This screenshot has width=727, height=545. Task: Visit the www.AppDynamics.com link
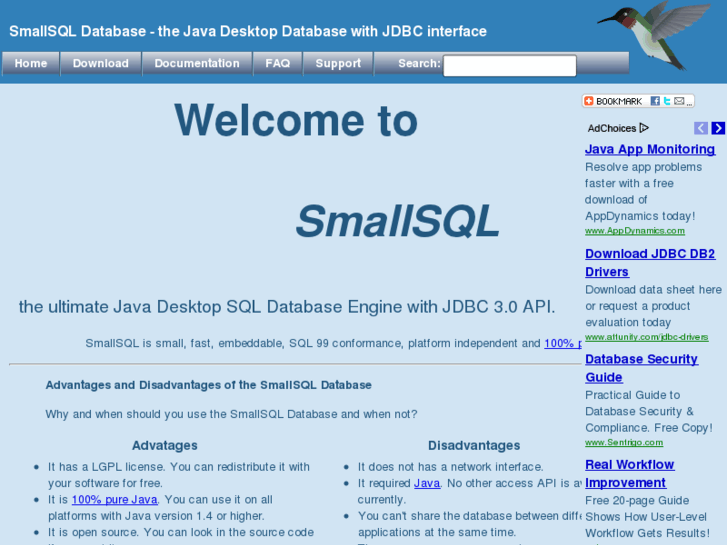click(x=635, y=231)
